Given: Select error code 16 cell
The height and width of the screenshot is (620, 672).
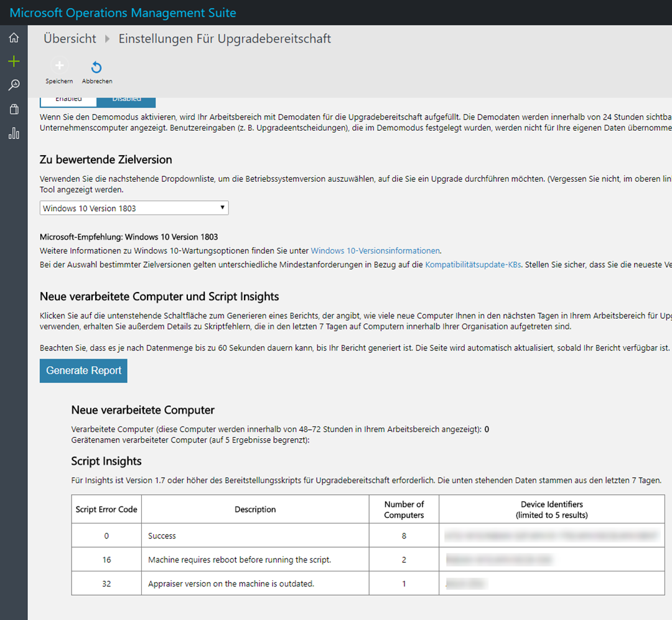Looking at the screenshot, I should point(106,560).
